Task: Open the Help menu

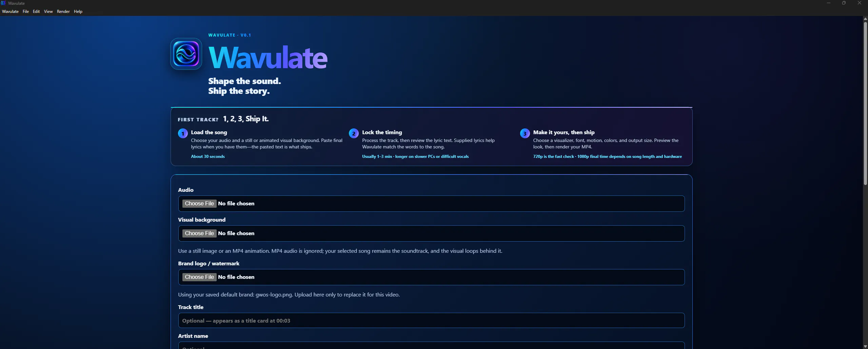Action: coord(78,12)
